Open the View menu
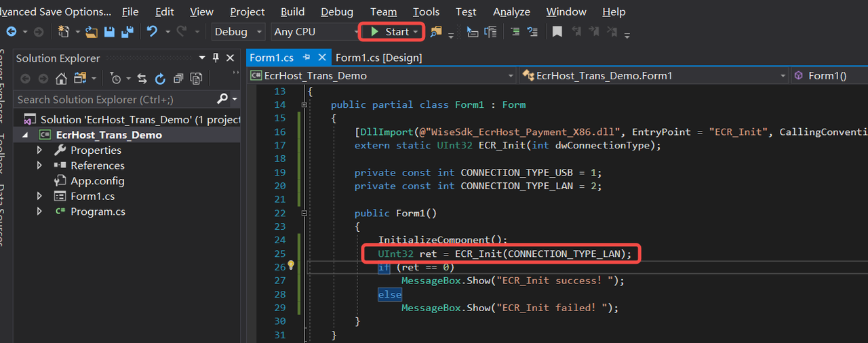This screenshot has width=868, height=343. [201, 12]
